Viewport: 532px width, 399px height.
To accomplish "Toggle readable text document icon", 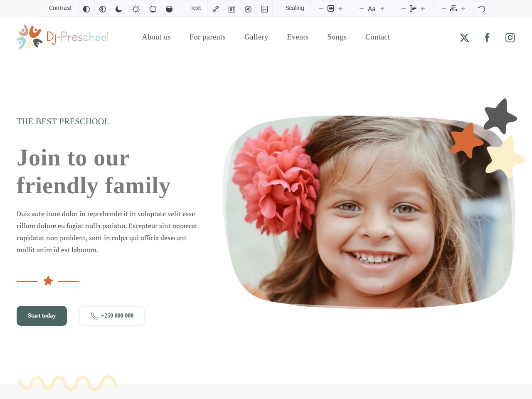I will pos(264,9).
